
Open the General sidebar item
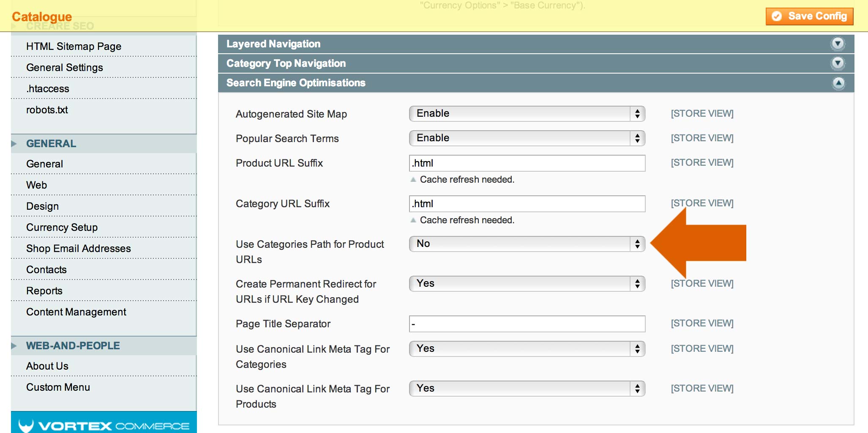(x=104, y=164)
